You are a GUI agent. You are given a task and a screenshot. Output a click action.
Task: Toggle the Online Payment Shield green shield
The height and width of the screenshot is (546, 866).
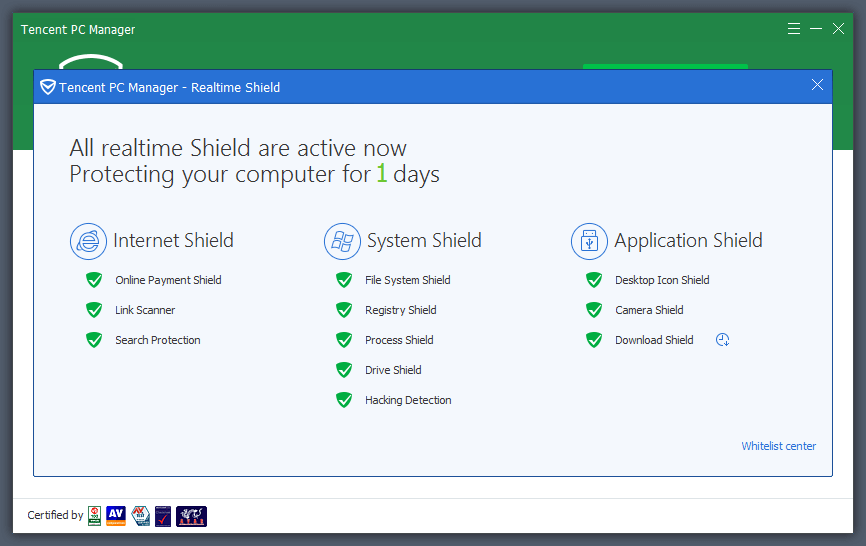(x=94, y=280)
